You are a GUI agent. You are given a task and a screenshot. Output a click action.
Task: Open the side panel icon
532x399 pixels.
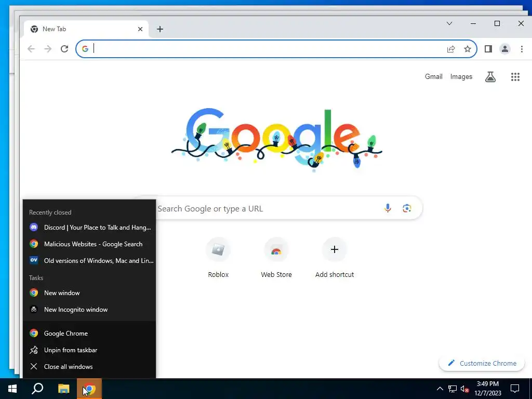pos(488,49)
